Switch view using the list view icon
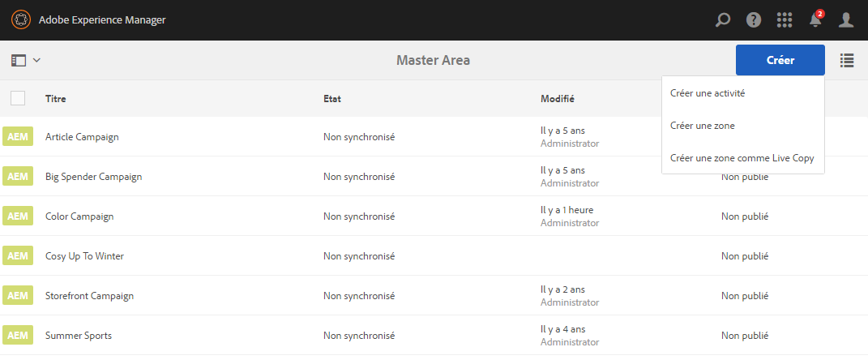This screenshot has width=868, height=360. click(x=846, y=60)
